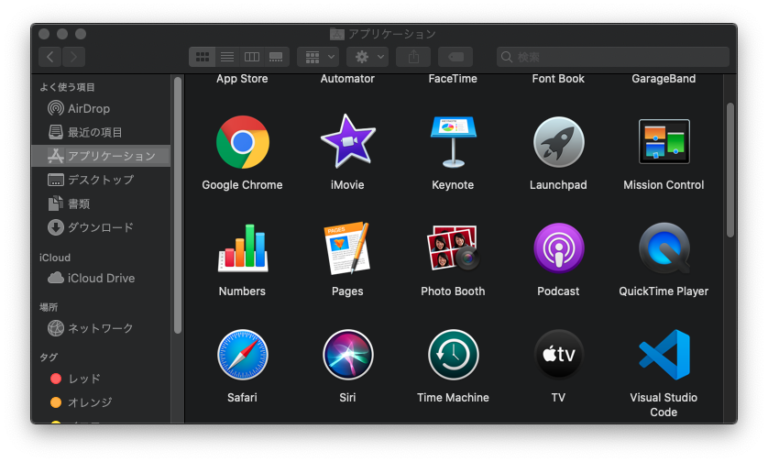Switch to column view mode
The image size is (768, 462).
252,57
